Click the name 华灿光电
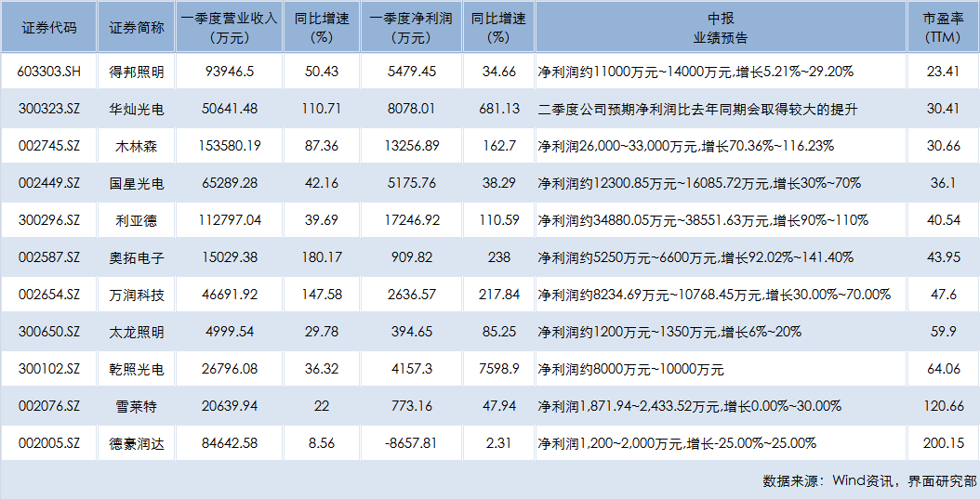980x499 pixels. pyautogui.click(x=137, y=109)
